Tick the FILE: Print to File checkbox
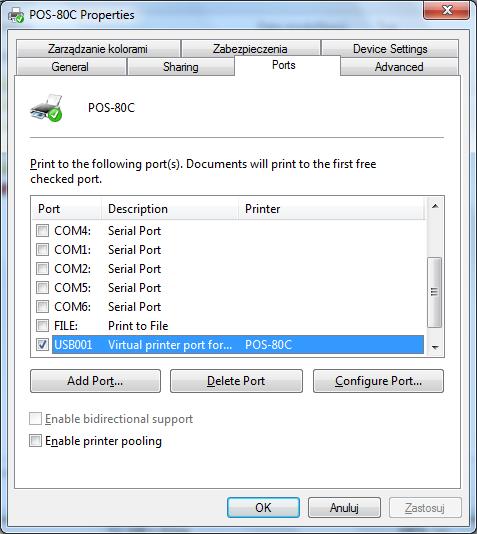The width and height of the screenshot is (477, 534). point(43,326)
